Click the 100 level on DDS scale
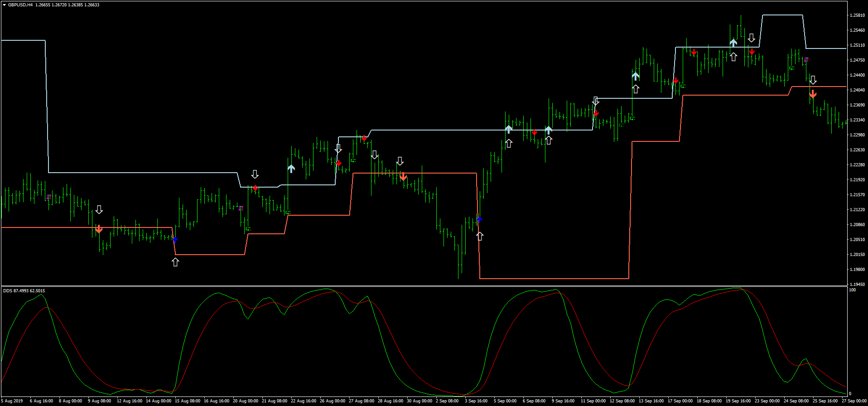This screenshot has height=406, width=868. (x=852, y=290)
